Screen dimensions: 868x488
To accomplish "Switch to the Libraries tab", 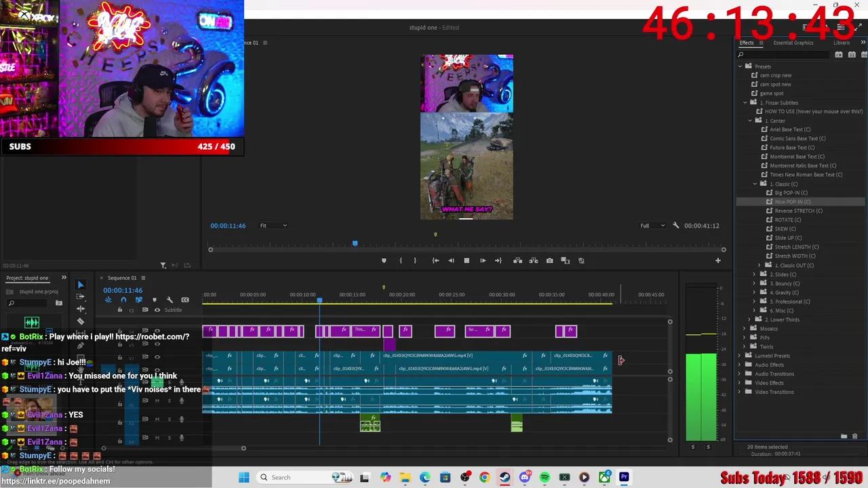I will [x=842, y=43].
